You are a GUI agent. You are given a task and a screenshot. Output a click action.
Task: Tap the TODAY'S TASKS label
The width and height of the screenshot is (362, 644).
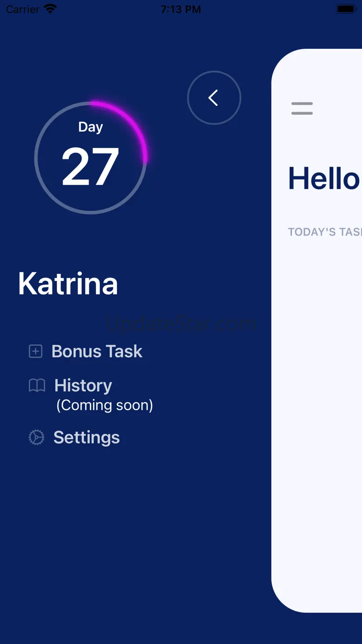325,232
